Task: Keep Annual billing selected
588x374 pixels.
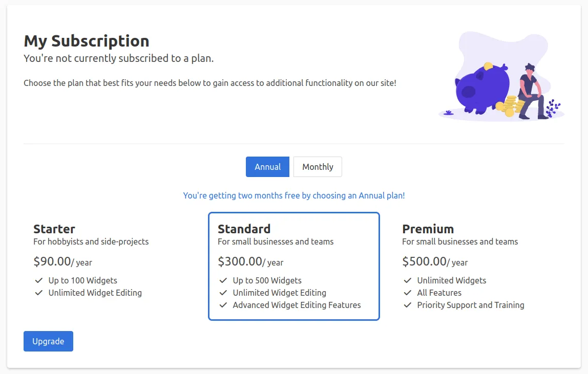Action: pyautogui.click(x=267, y=167)
